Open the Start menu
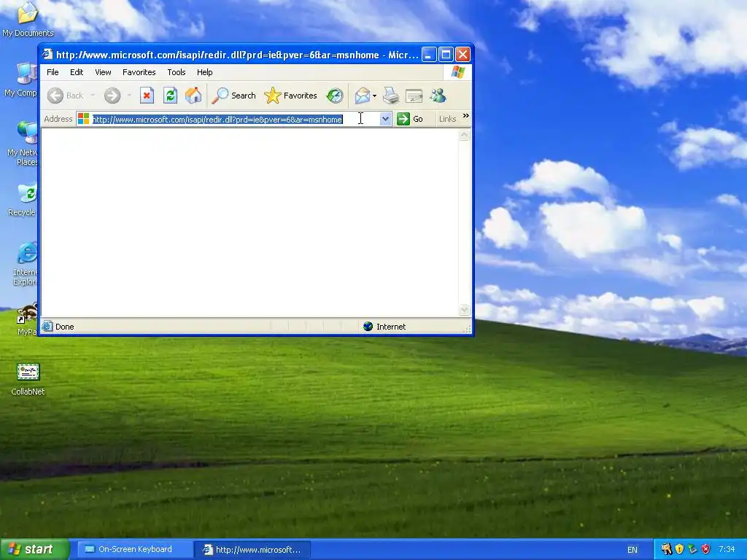The width and height of the screenshot is (747, 560). pos(34,549)
